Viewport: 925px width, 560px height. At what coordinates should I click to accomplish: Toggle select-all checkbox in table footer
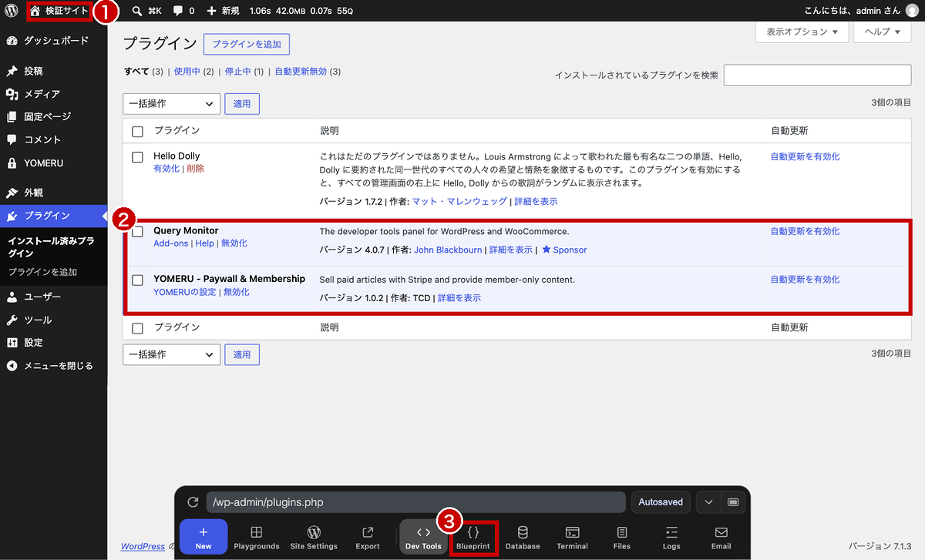coord(137,328)
